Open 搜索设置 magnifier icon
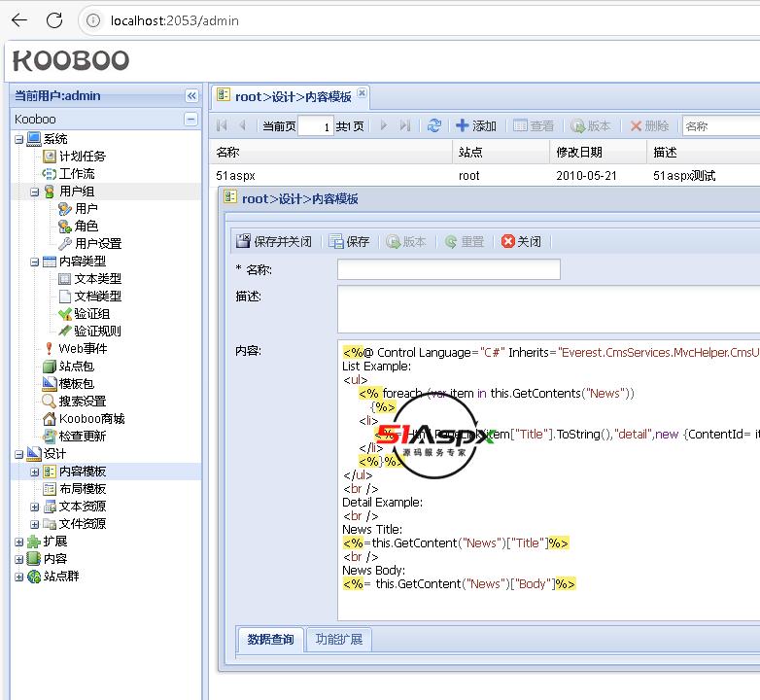Screen dimensions: 760x700 [50, 401]
